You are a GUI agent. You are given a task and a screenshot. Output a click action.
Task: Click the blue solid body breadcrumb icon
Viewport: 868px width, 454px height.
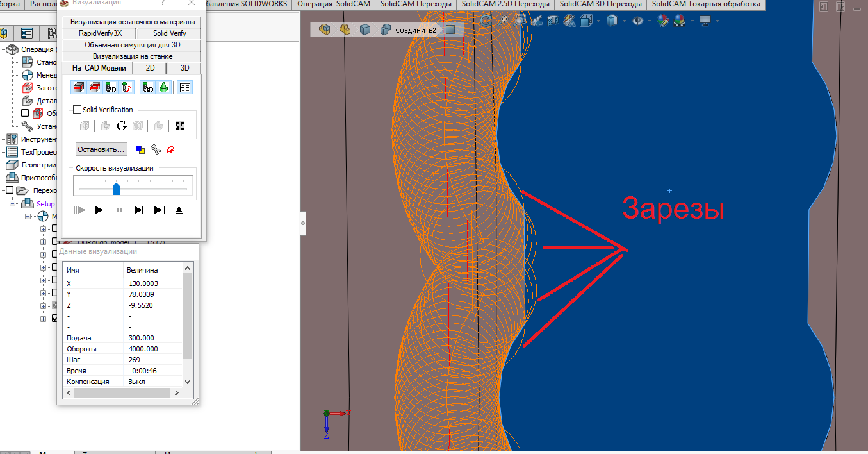click(365, 29)
